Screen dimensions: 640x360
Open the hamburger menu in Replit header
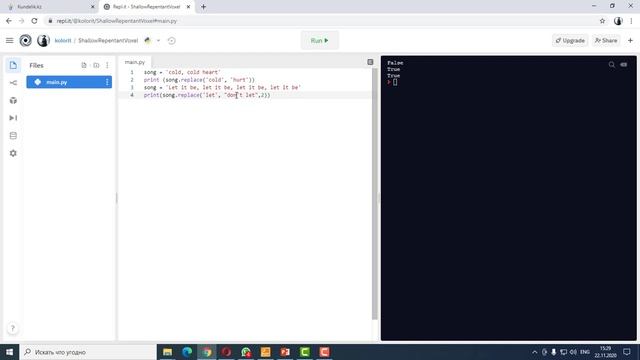click(x=9, y=40)
